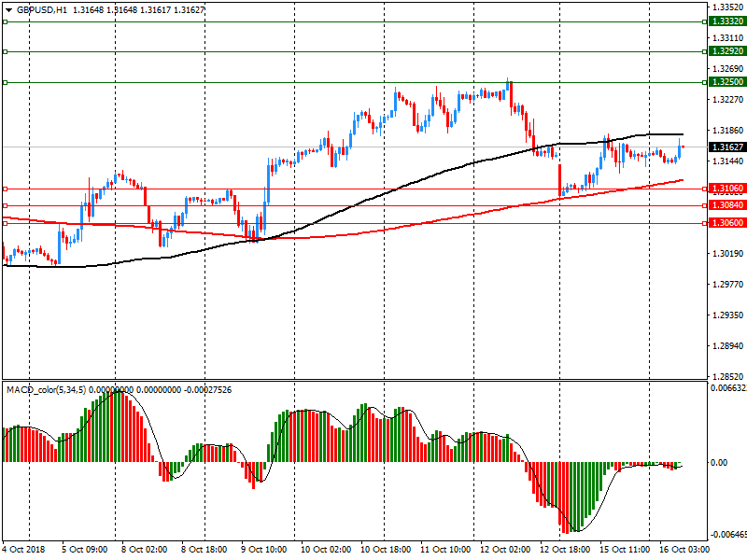Click the 1.32500 resistance level label
747x560 pixels.
click(727, 82)
